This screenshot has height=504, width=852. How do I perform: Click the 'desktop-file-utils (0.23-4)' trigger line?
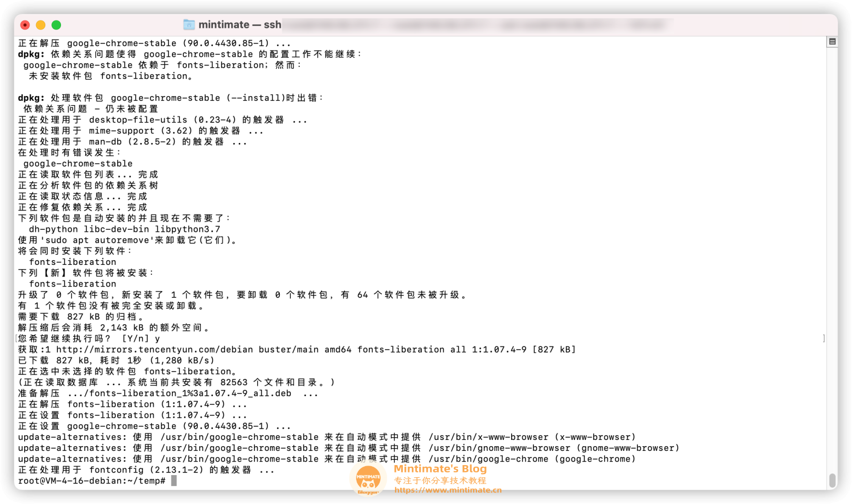[163, 120]
